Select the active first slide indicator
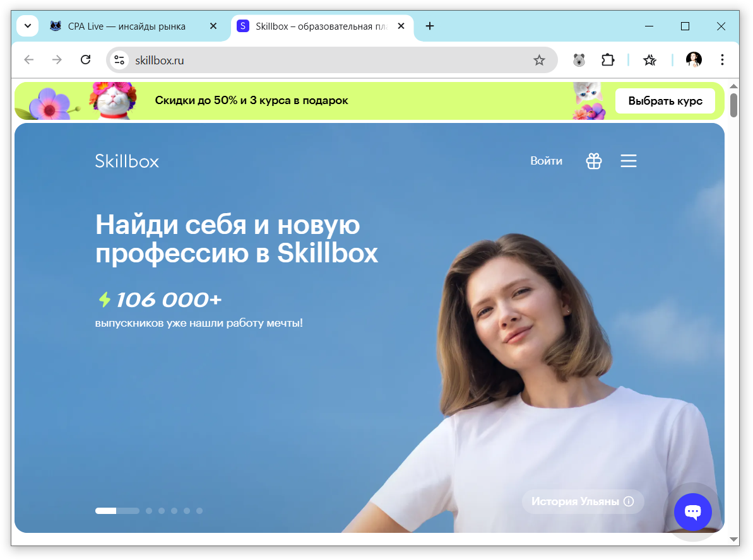The image size is (753, 560). [117, 511]
